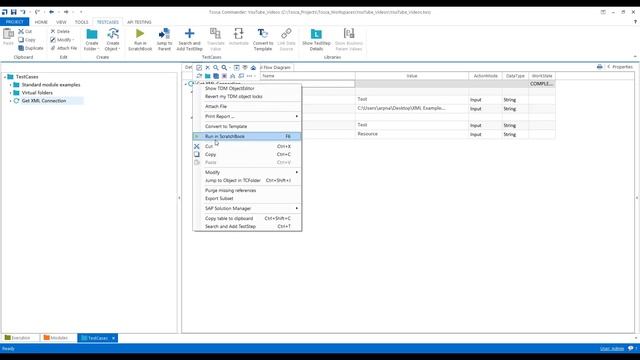The image size is (640, 360).
Task: Click the undo icon in quick access toolbar
Action: tap(23, 12)
